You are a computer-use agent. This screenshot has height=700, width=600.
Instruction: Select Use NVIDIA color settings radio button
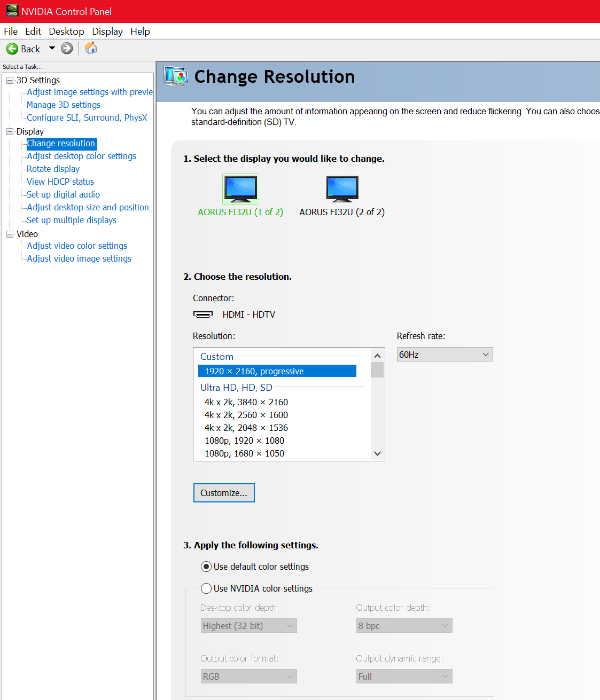click(x=206, y=588)
